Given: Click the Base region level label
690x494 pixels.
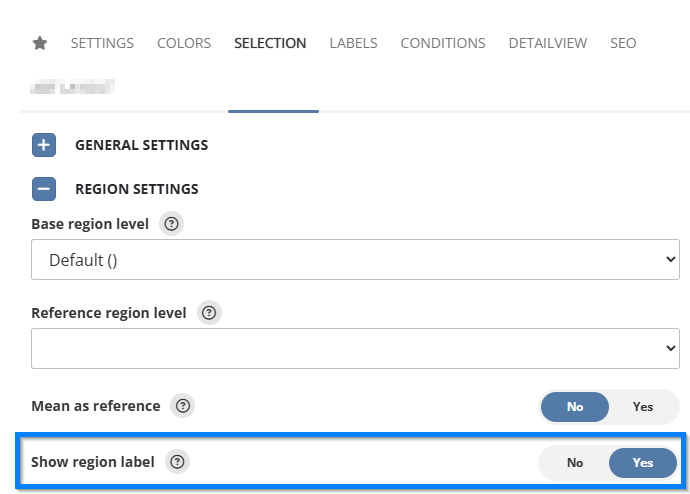Looking at the screenshot, I should pyautogui.click(x=90, y=224).
